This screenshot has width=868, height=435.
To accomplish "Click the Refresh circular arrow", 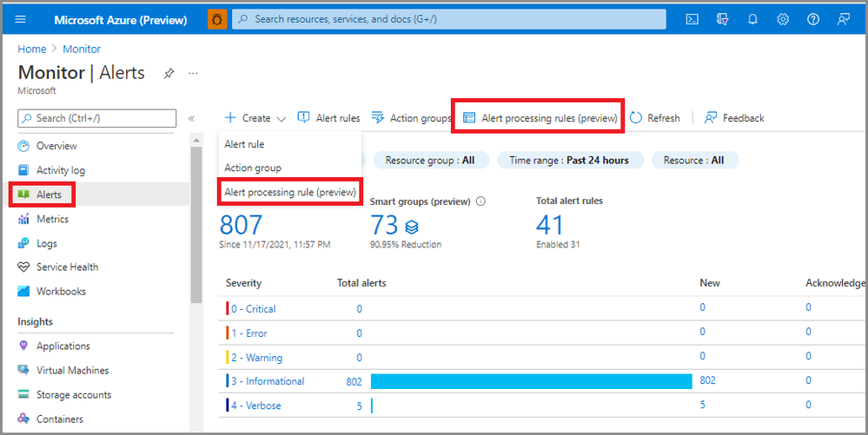I will (635, 118).
